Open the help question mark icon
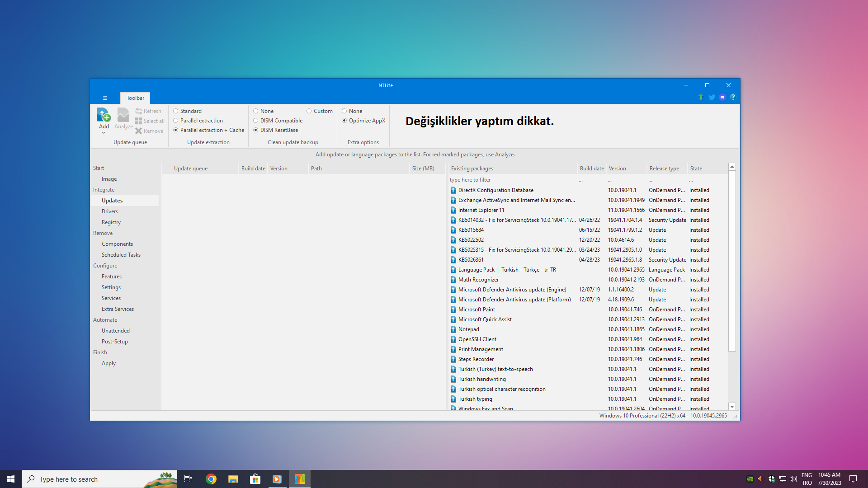The image size is (868, 488). click(733, 97)
